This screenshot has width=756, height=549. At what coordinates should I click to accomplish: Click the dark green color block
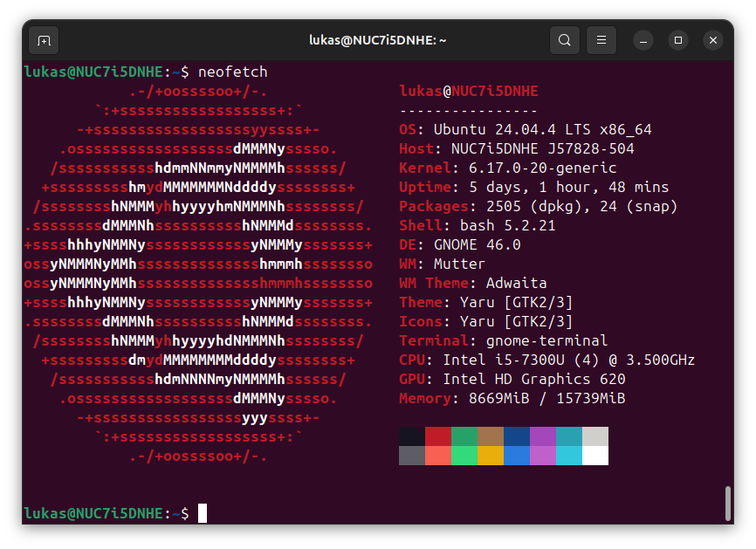(x=464, y=436)
